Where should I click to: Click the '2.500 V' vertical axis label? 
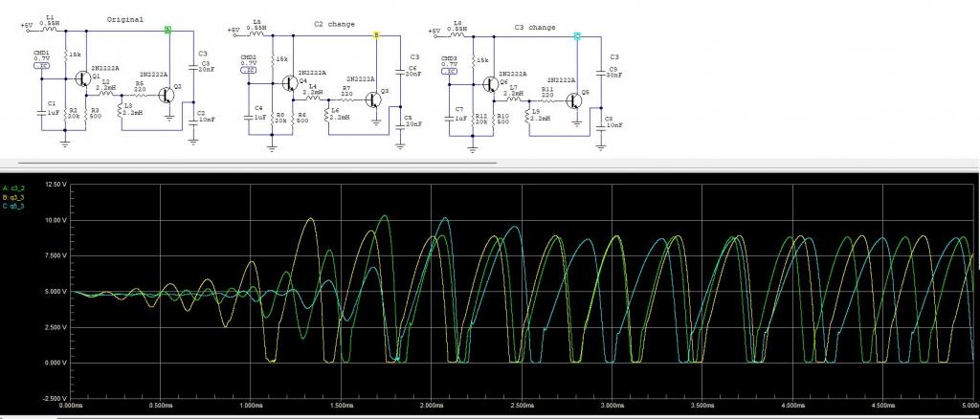56,327
